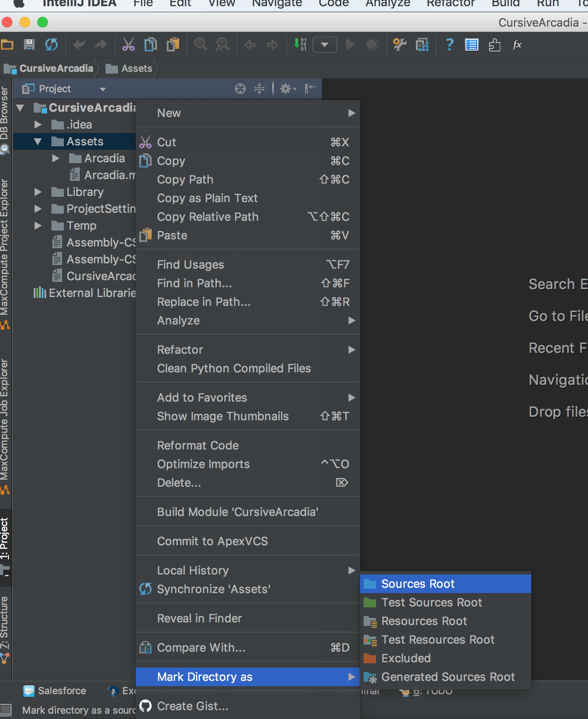Choose Show Image Thumbnails
Viewport: 588px width, 719px height.
point(247,416)
